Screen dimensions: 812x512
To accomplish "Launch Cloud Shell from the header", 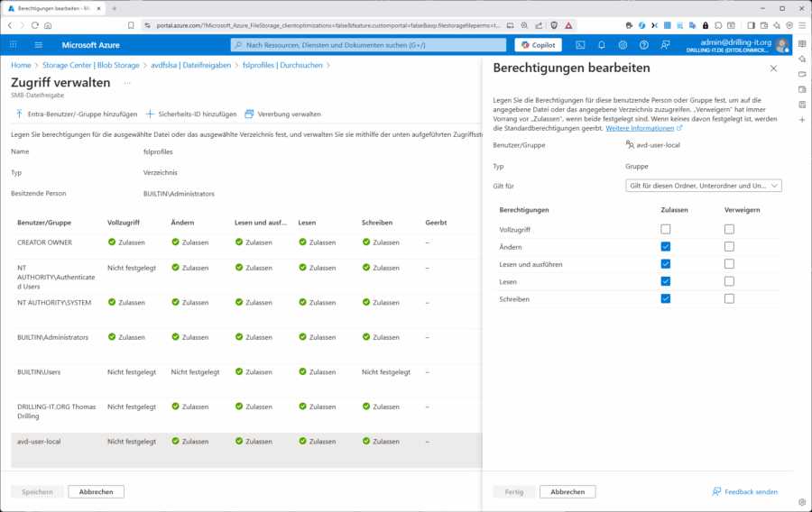I will tap(580, 45).
